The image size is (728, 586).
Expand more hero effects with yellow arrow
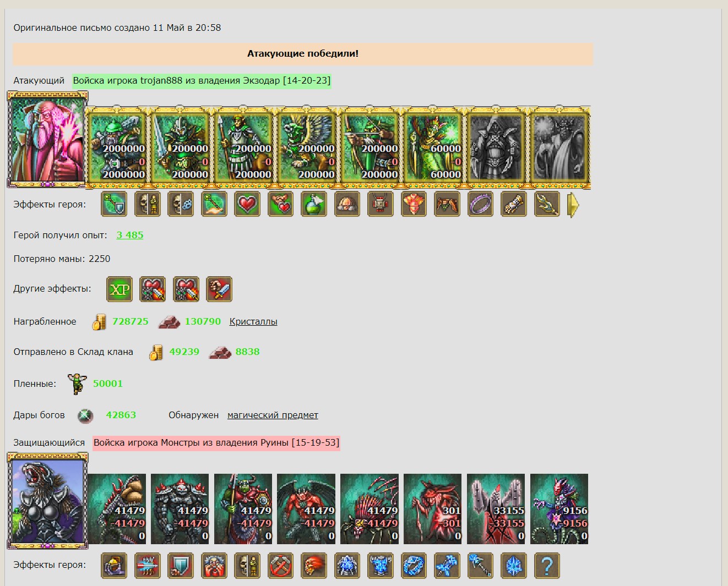pos(573,205)
